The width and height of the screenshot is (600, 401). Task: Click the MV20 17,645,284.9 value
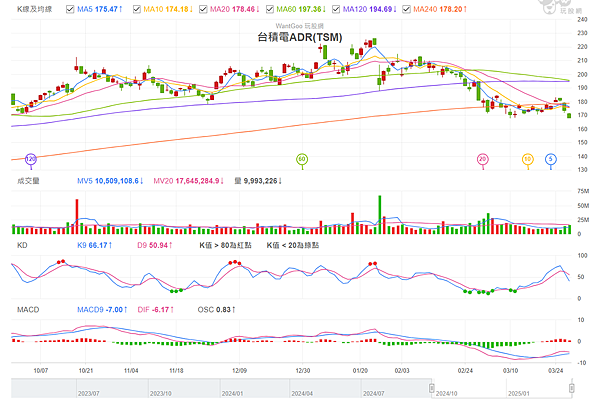(x=189, y=181)
